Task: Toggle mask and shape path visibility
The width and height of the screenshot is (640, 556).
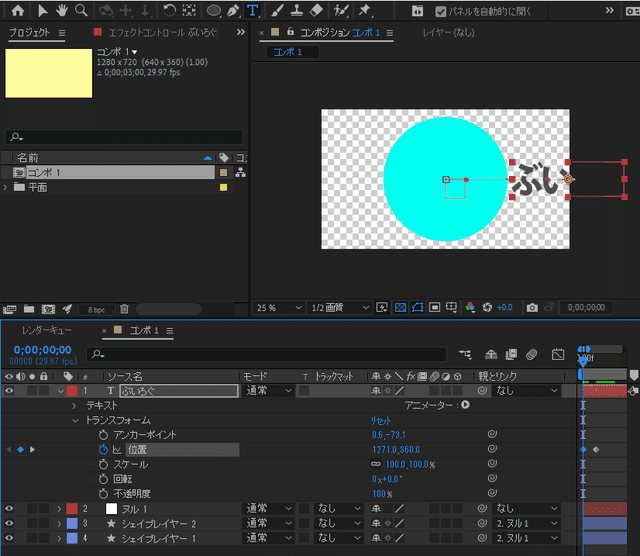Action: coord(418,307)
